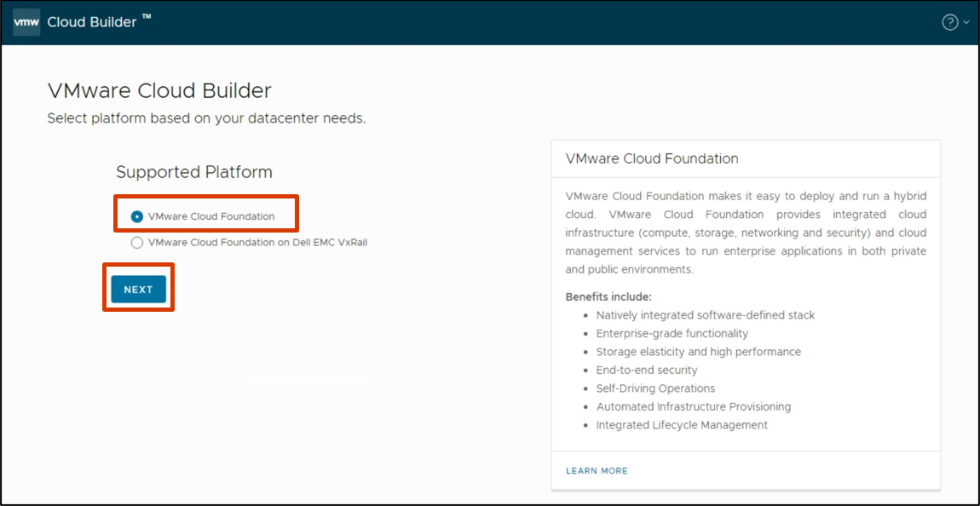Click "Enterprise-grade functionality" bullet

pos(672,334)
